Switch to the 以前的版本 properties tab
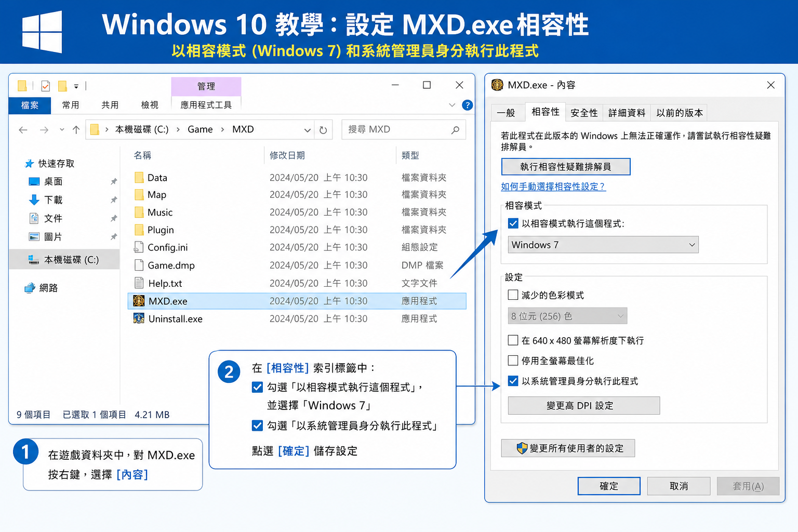798x532 pixels. click(x=680, y=113)
